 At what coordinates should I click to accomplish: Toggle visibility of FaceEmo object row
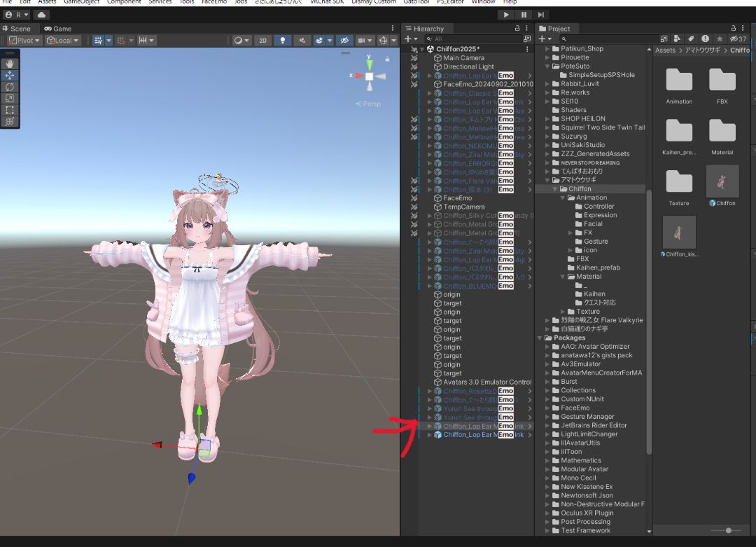pos(414,198)
